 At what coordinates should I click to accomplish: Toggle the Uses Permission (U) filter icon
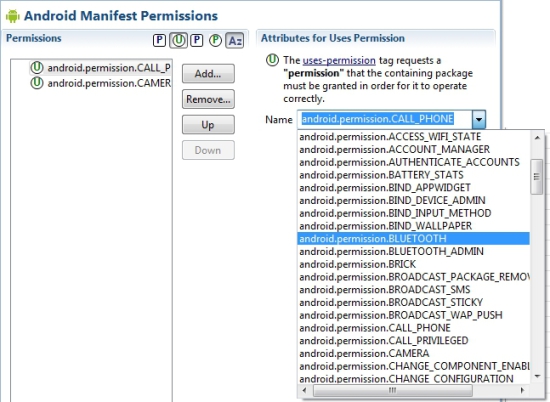179,40
